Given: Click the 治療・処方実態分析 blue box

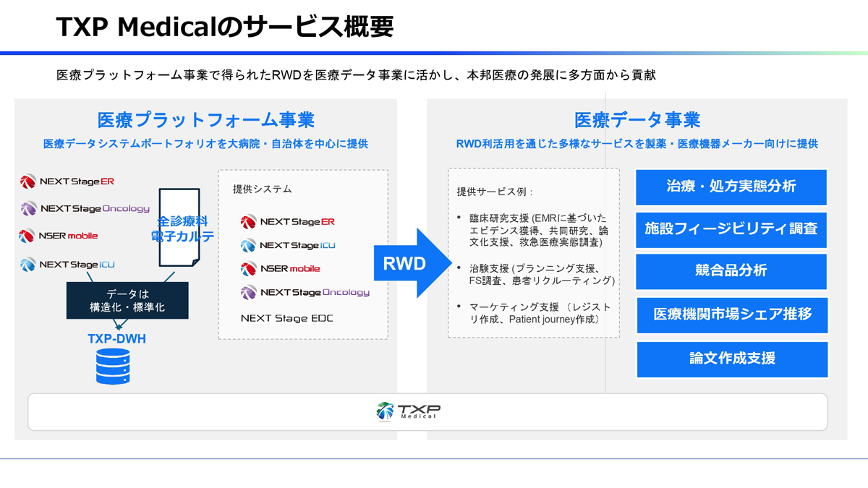Looking at the screenshot, I should coord(731,187).
